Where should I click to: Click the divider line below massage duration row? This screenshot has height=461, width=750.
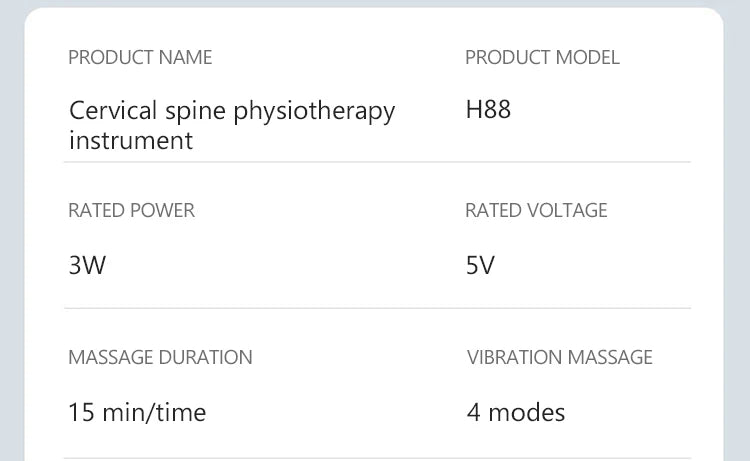377,458
